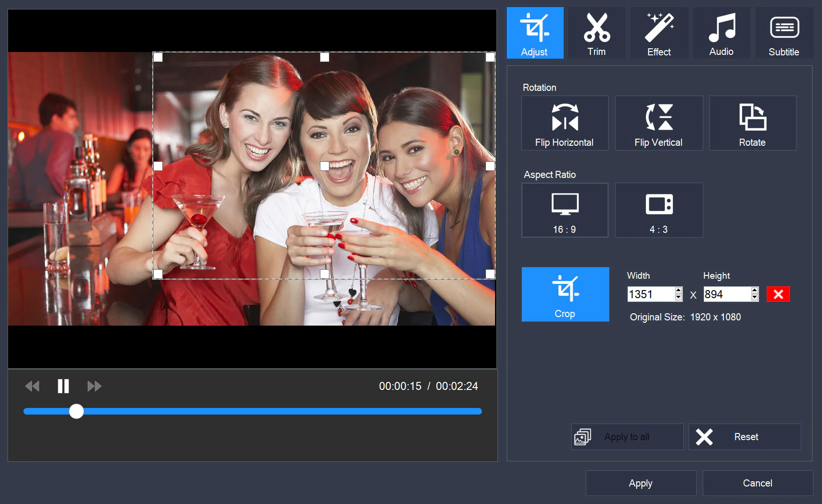Reset the adjustments
The height and width of the screenshot is (504, 822).
(744, 437)
